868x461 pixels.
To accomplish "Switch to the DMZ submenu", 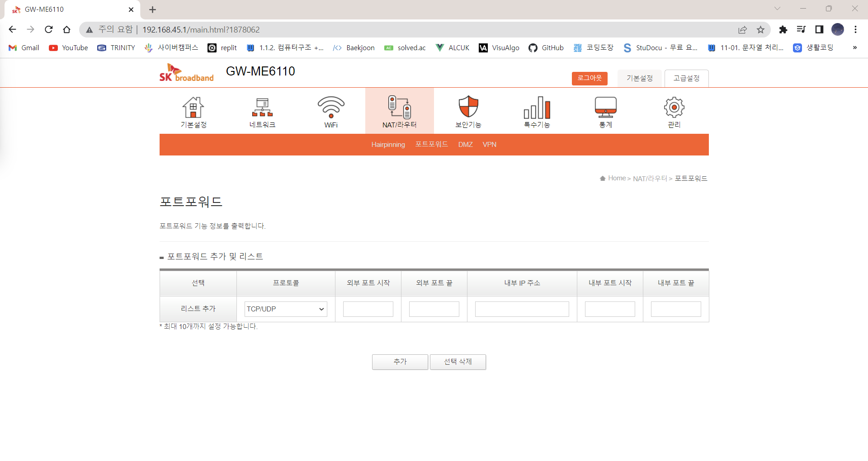I will click(465, 145).
